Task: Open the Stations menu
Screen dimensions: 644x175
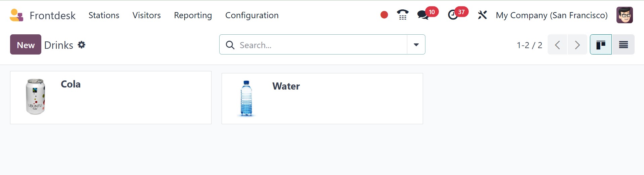Action: [x=104, y=15]
